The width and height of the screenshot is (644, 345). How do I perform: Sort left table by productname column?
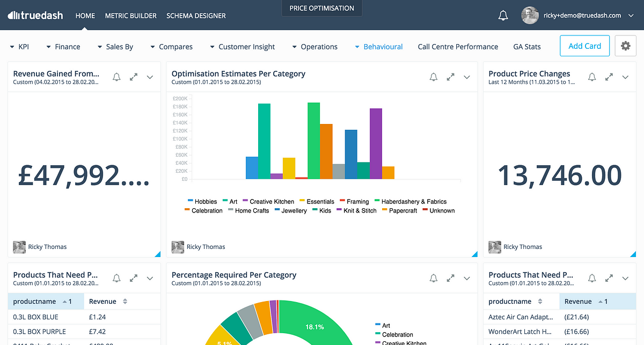pyautogui.click(x=46, y=302)
